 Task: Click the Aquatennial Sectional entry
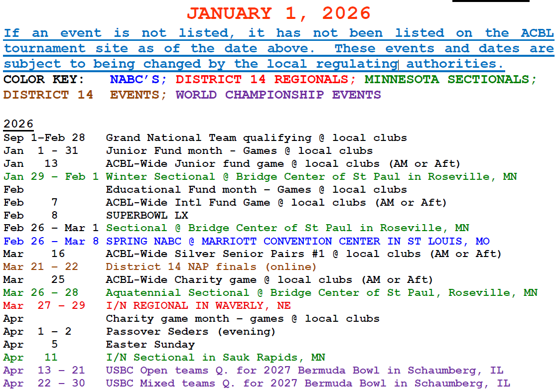pos(322,292)
